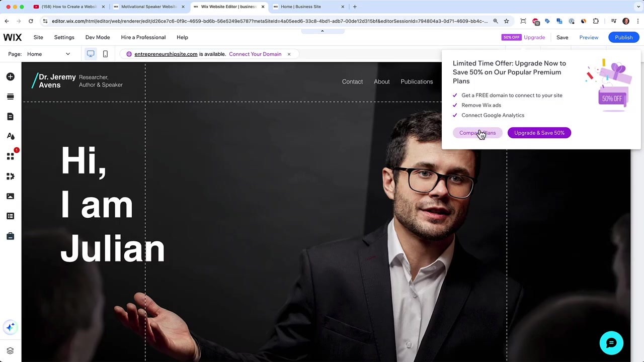
Task: Click the browser address bar
Action: click(x=269, y=21)
